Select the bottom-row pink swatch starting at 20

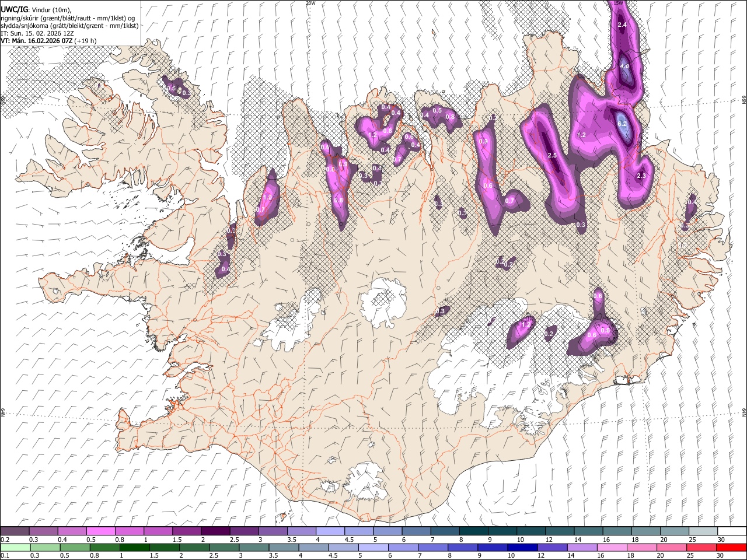[673, 548]
